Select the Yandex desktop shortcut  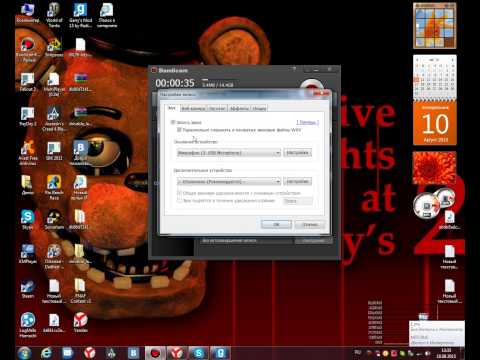click(x=80, y=323)
